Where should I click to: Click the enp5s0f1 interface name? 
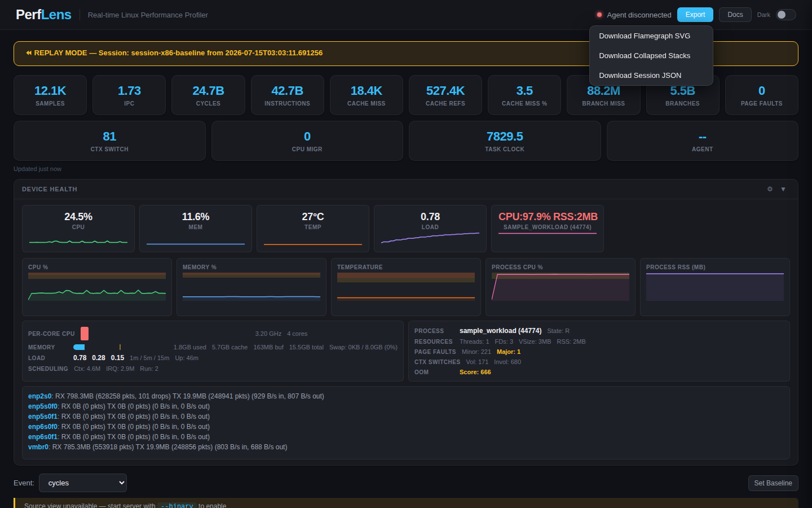pyautogui.click(x=43, y=417)
